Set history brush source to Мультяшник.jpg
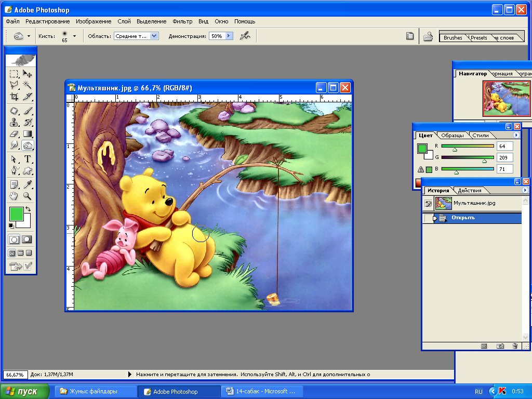 (x=428, y=204)
